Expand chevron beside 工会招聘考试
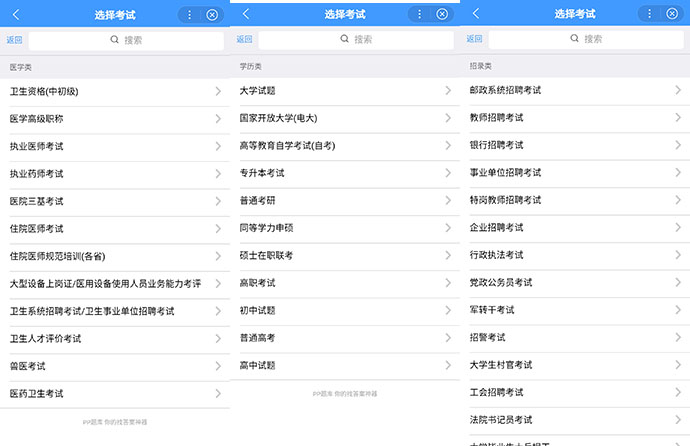This screenshot has width=690, height=446. click(678, 392)
